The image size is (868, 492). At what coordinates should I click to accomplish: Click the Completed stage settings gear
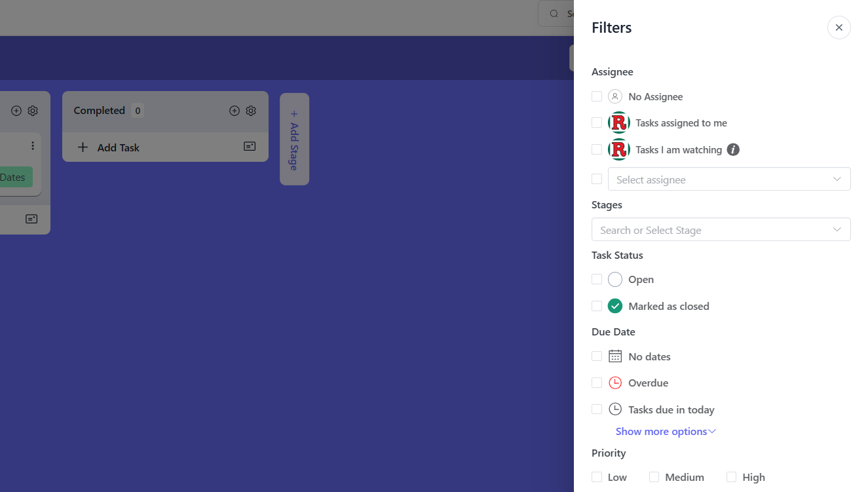coord(251,111)
